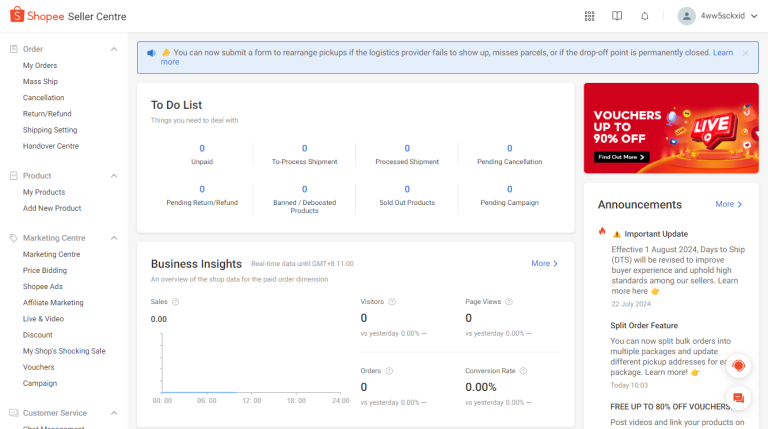Viewport: 768px width, 429px height.
Task: Click Find Out More on voucher banner
Action: 622,157
